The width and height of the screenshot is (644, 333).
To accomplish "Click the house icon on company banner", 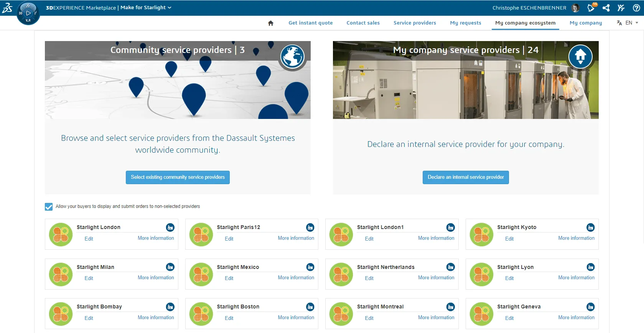I will [x=580, y=56].
